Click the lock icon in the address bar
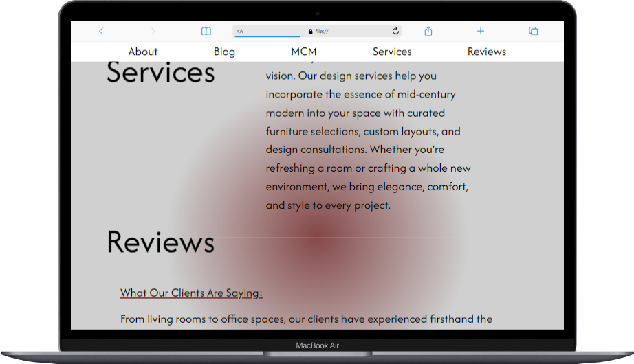 311,31
